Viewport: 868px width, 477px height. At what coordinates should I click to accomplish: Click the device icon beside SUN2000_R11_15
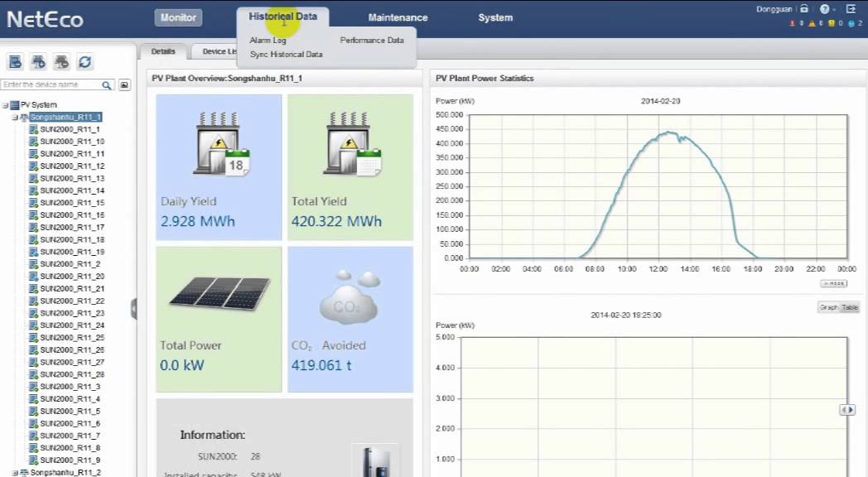coord(33,203)
